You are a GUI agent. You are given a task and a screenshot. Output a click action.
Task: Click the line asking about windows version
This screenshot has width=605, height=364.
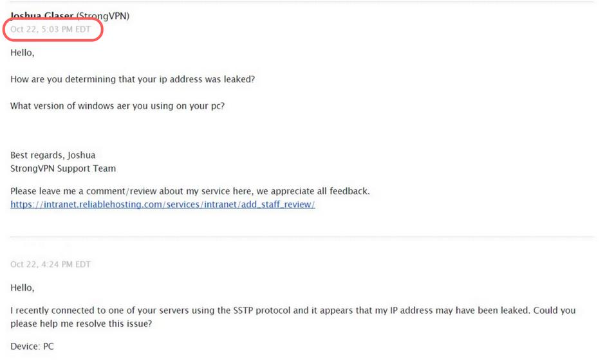tap(117, 106)
